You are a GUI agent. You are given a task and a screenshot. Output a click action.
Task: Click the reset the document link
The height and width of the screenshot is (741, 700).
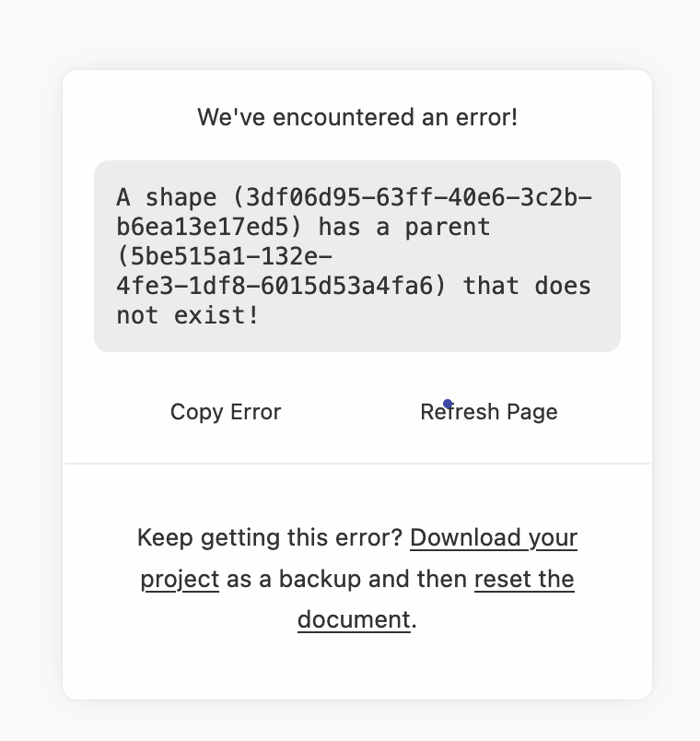(x=524, y=579)
